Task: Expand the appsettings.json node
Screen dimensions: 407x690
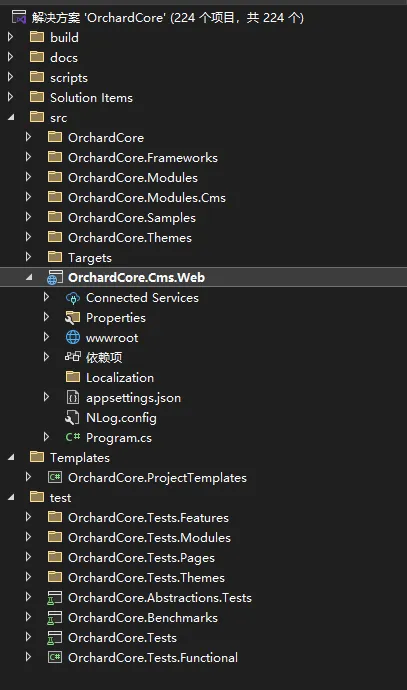Action: pos(47,397)
